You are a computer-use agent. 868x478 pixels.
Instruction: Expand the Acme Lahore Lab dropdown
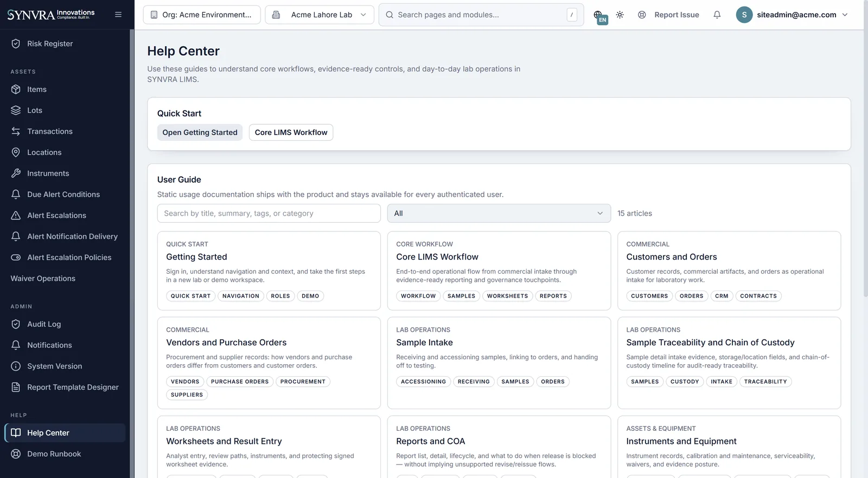pyautogui.click(x=320, y=15)
